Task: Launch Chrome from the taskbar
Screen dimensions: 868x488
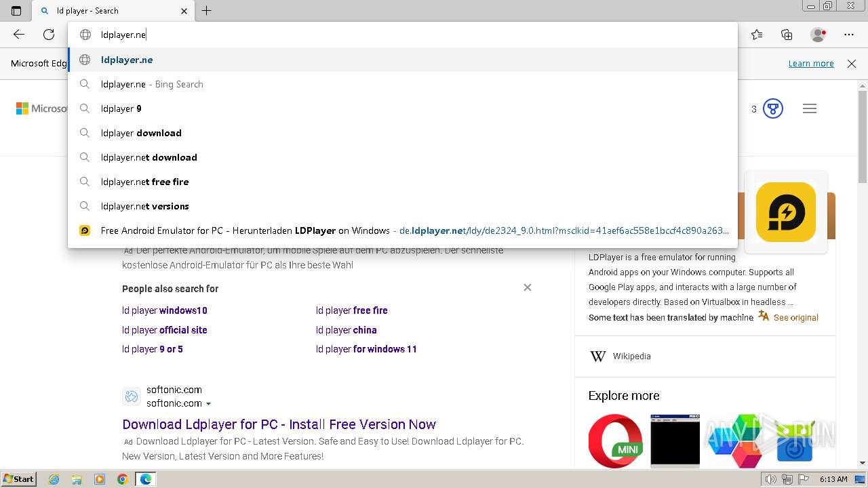Action: [123, 479]
